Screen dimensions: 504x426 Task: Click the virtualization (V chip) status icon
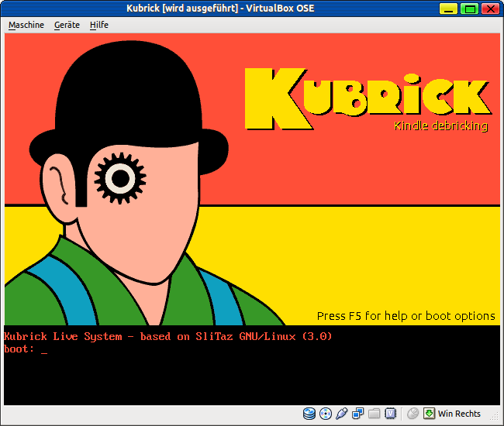click(390, 414)
